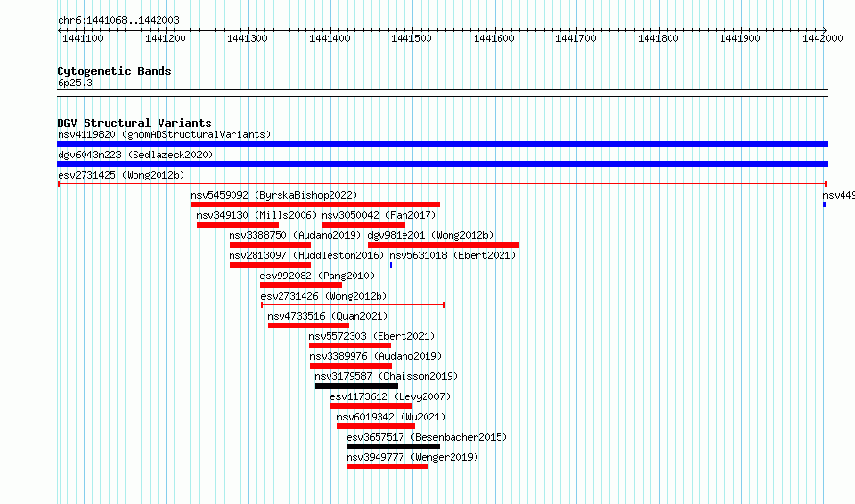Open the esv2731425 (Wong2012b) label
The image size is (855, 504).
(x=121, y=175)
